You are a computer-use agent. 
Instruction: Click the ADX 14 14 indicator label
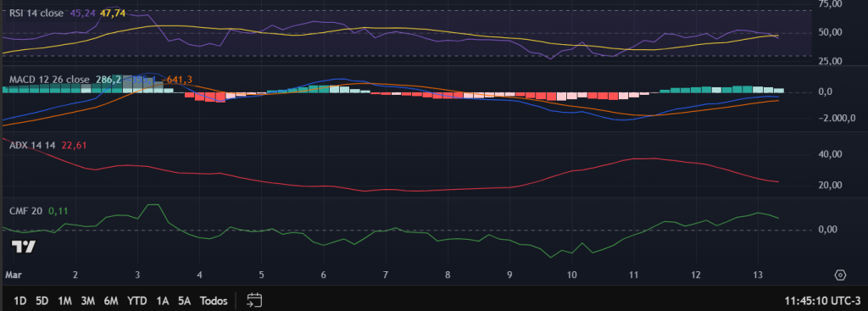33,145
